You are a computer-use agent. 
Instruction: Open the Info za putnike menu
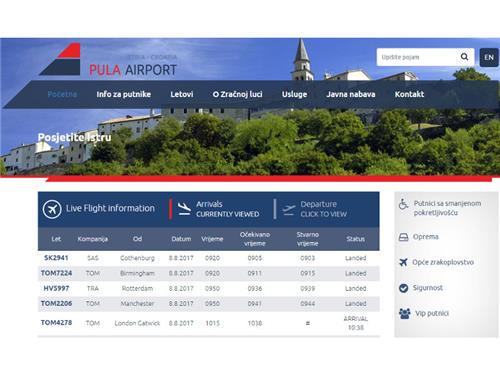124,94
